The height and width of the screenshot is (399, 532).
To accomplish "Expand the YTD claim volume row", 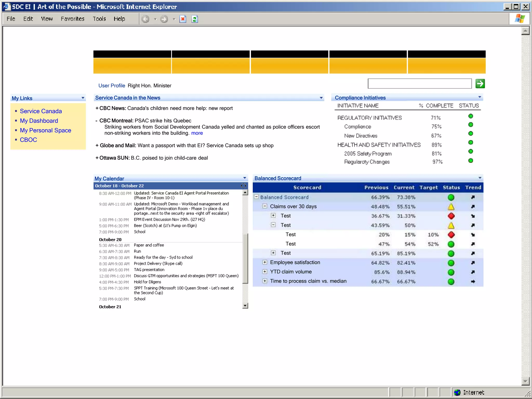I will pyautogui.click(x=265, y=272).
